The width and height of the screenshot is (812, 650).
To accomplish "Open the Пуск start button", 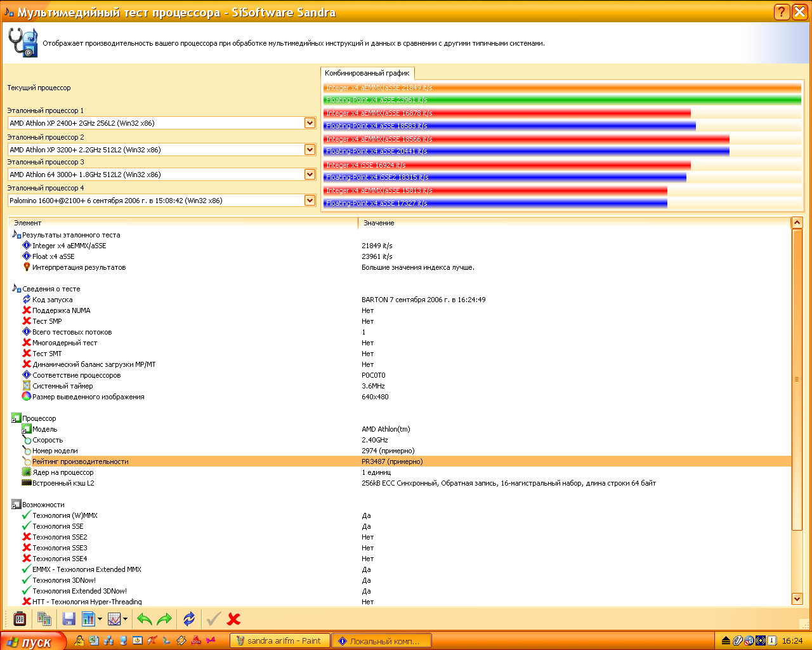I will (32, 641).
